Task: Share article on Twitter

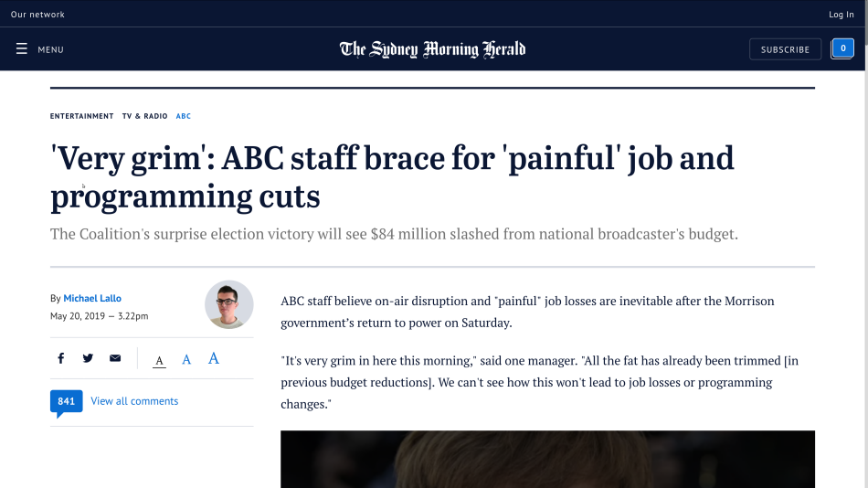Action: [88, 358]
